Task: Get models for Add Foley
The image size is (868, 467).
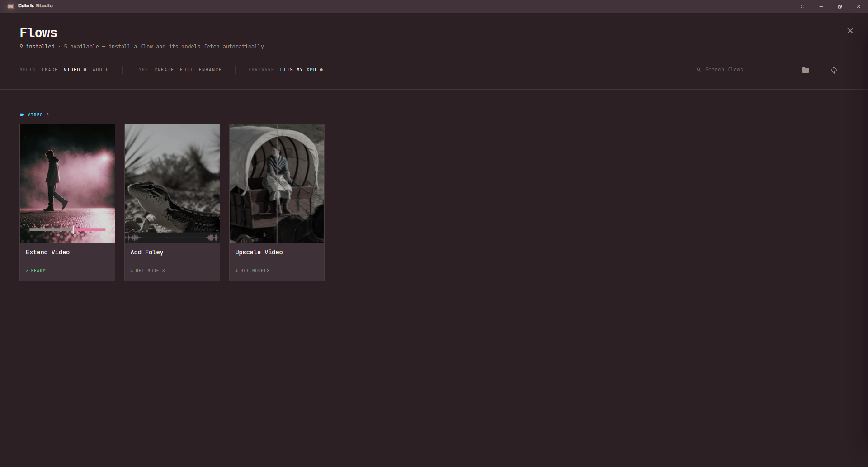Action: point(148,271)
